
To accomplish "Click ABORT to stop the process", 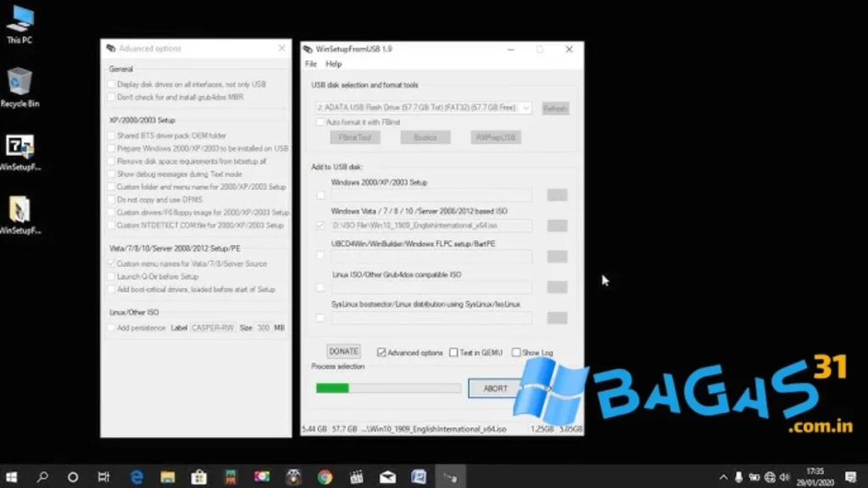I will [495, 388].
